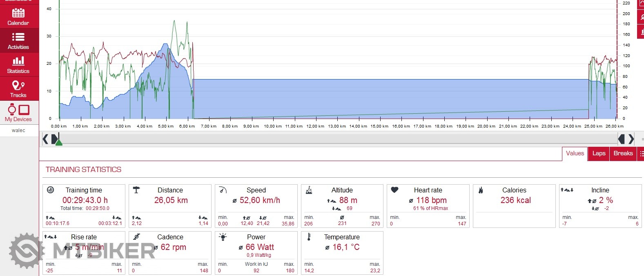Switch to the Laps tab
Image resolution: width=644 pixels, height=276 pixels.
pos(599,154)
